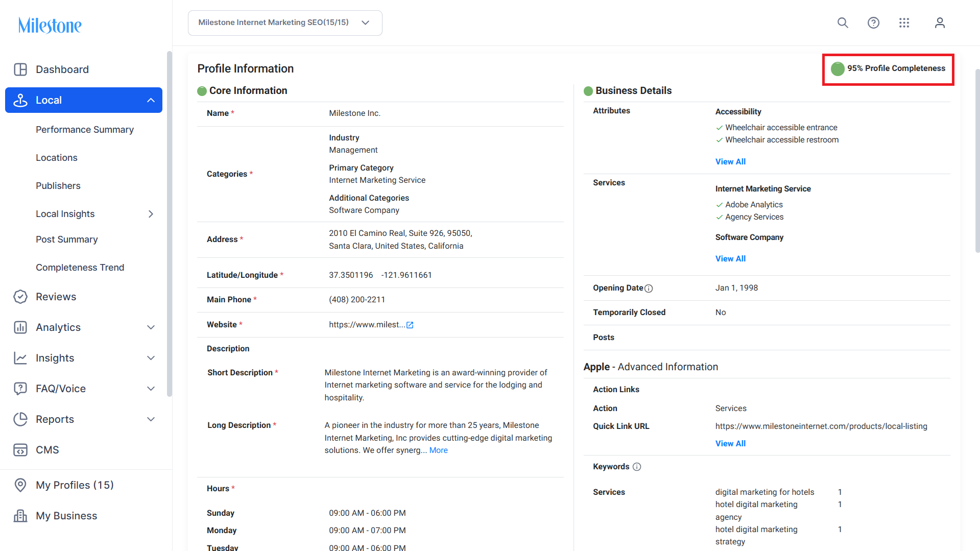
Task: Select the Milestone Inc. name value
Action: (355, 113)
